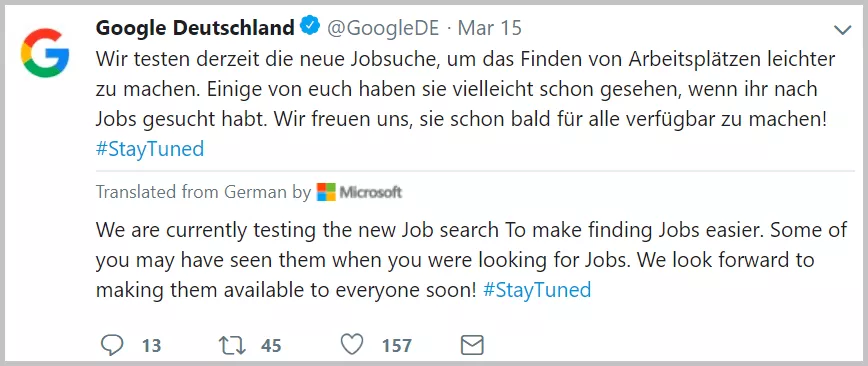Open the Mar 15 timestamp link
Screen dimensions: 868x366
[490, 28]
